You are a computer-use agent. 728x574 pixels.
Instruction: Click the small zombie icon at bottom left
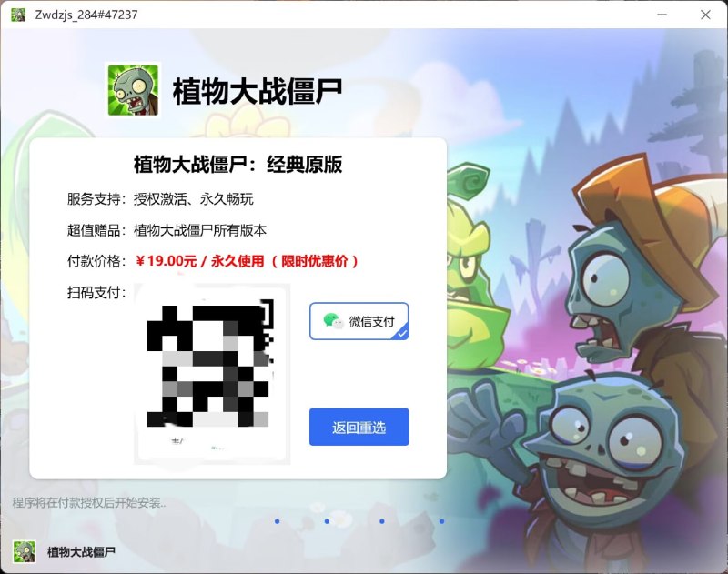point(24,552)
